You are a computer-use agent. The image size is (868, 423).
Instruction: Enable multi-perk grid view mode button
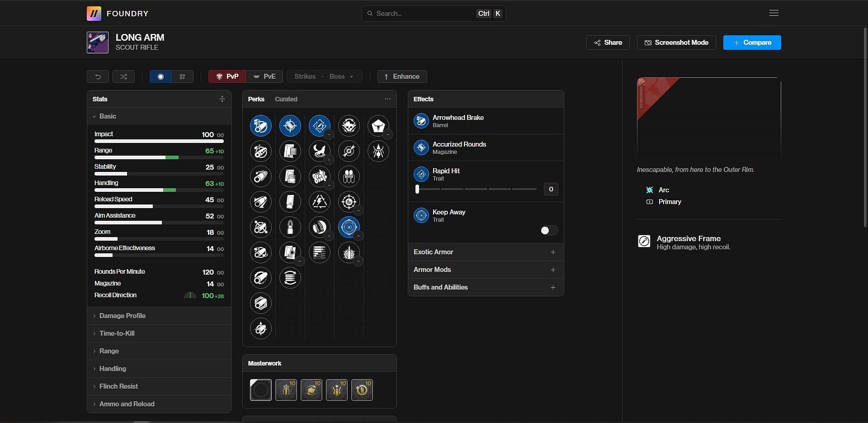[183, 76]
